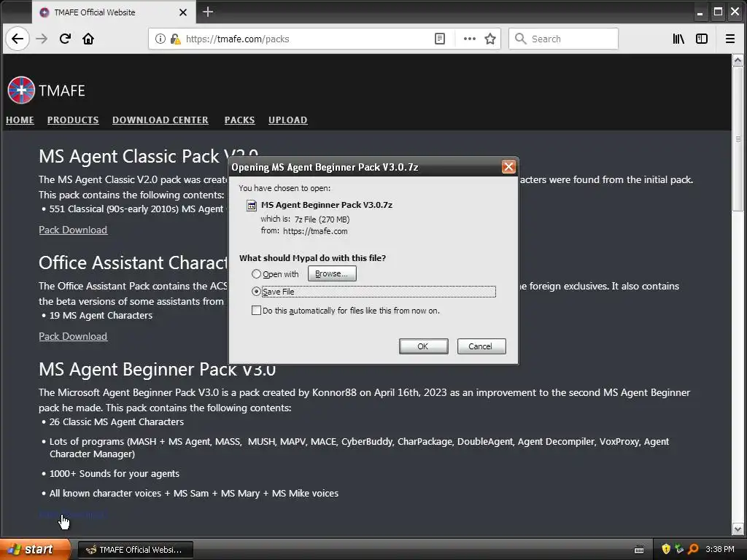The height and width of the screenshot is (560, 747).
Task: Bookmark this page with the star
Action: coord(490,39)
